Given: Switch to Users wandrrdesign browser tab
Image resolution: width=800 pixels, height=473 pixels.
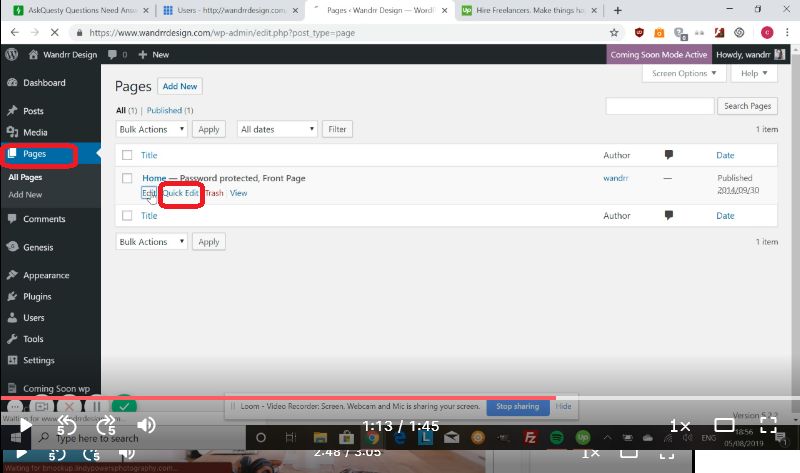Looking at the screenshot, I should click(231, 10).
